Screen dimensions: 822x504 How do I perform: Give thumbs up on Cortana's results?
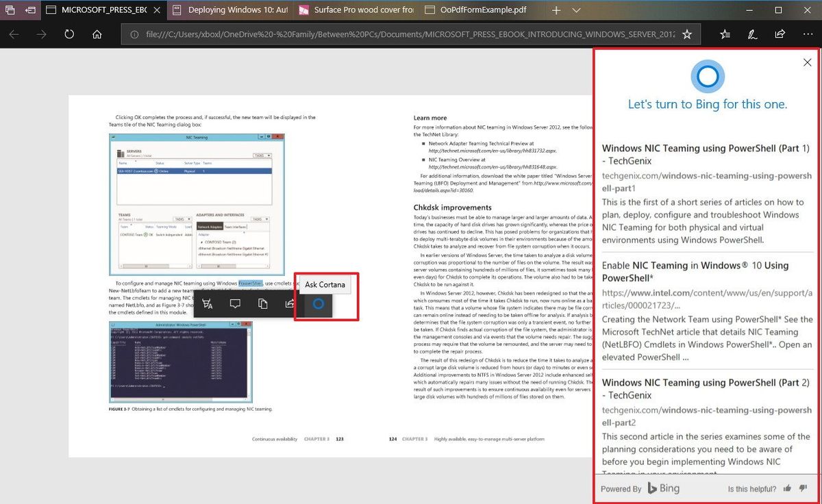tap(787, 488)
